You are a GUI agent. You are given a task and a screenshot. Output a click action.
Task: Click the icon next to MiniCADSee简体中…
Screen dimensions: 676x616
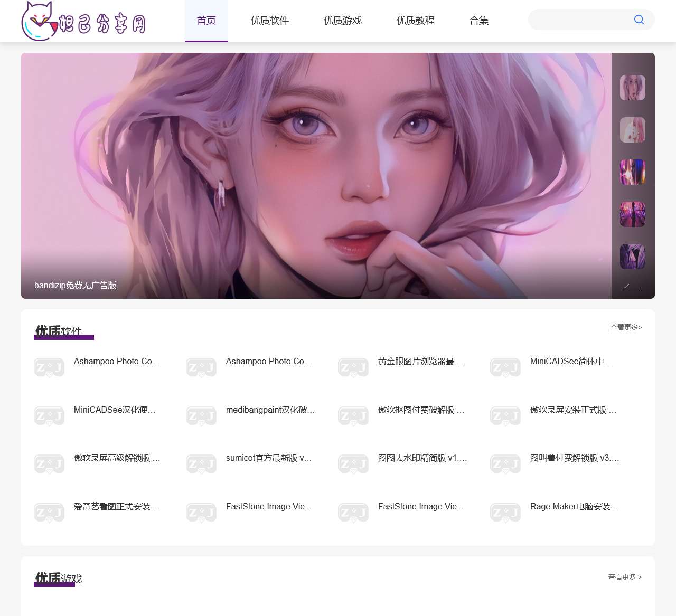click(505, 367)
